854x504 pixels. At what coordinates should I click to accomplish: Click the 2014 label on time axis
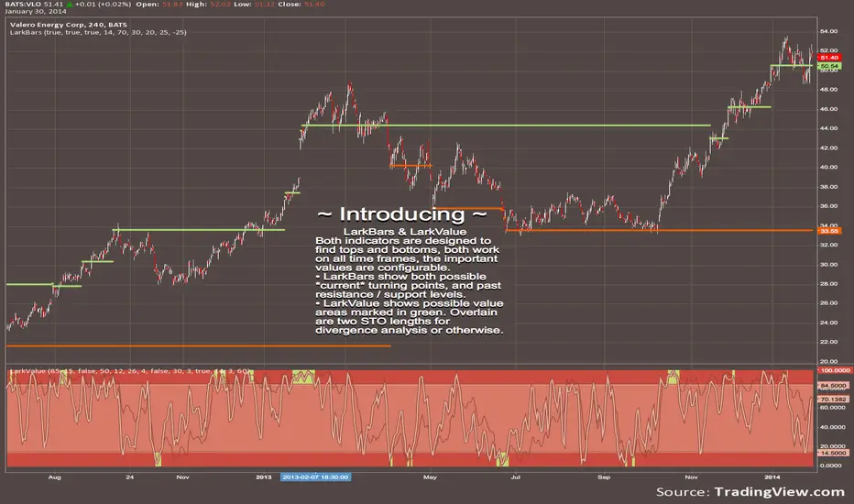772,477
